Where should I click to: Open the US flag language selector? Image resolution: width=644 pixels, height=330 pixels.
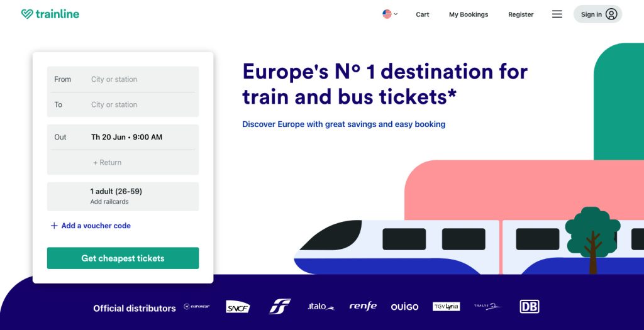tap(390, 14)
